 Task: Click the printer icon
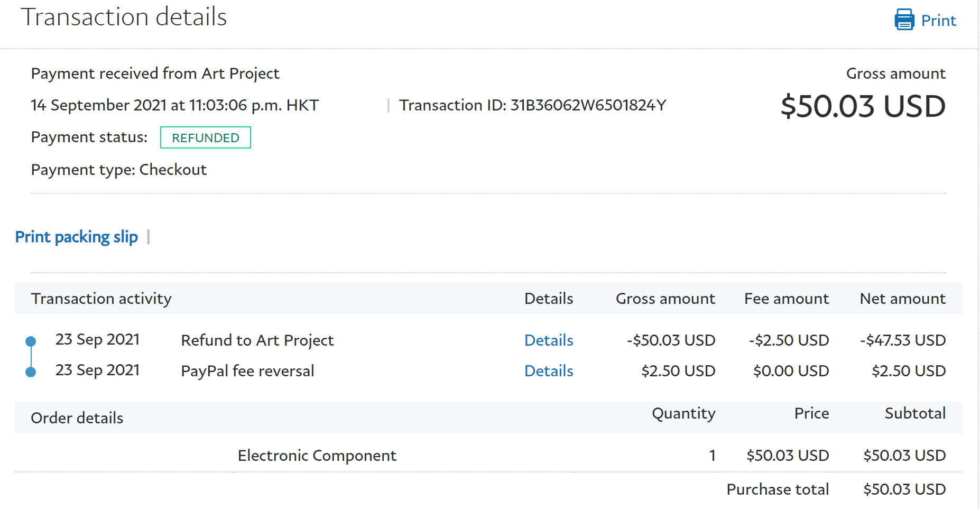pos(904,20)
